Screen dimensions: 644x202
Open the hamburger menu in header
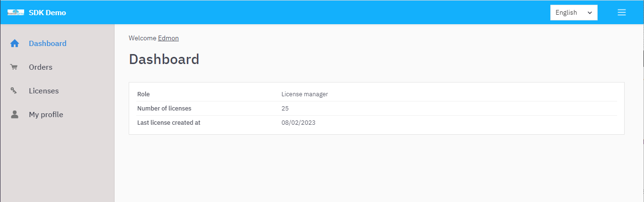[x=622, y=13]
